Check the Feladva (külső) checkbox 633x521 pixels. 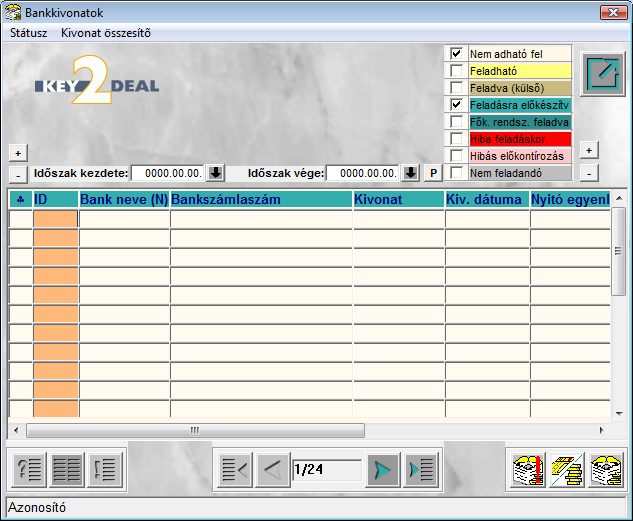pyautogui.click(x=456, y=87)
